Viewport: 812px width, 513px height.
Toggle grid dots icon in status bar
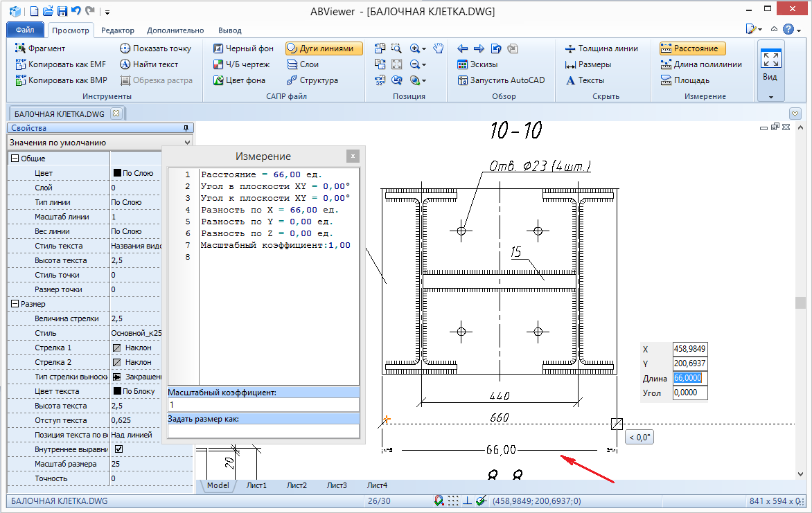pos(453,501)
